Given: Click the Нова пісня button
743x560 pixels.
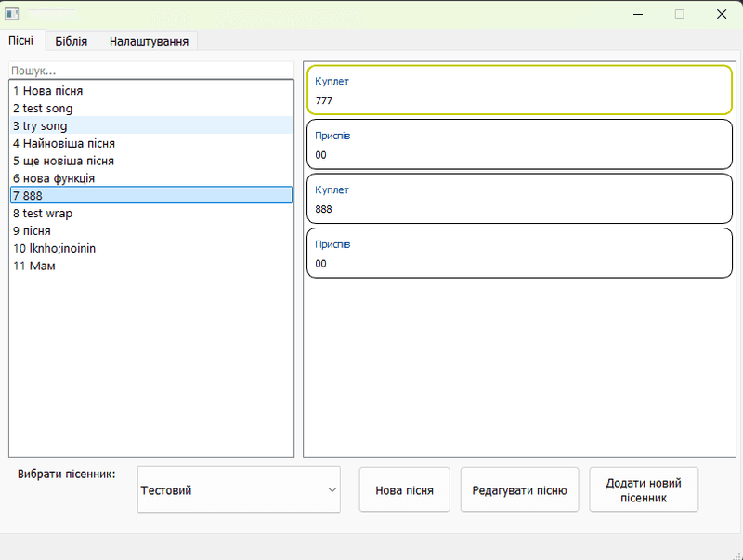Looking at the screenshot, I should (404, 489).
